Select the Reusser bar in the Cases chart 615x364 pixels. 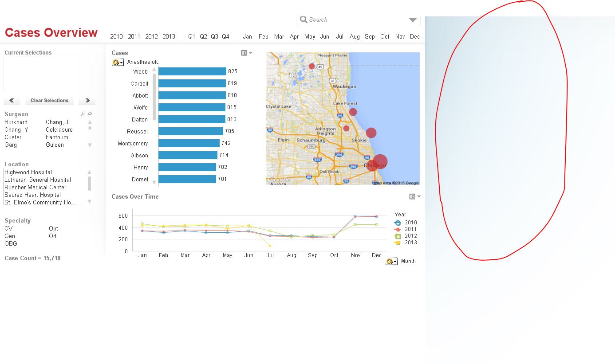pyautogui.click(x=191, y=131)
